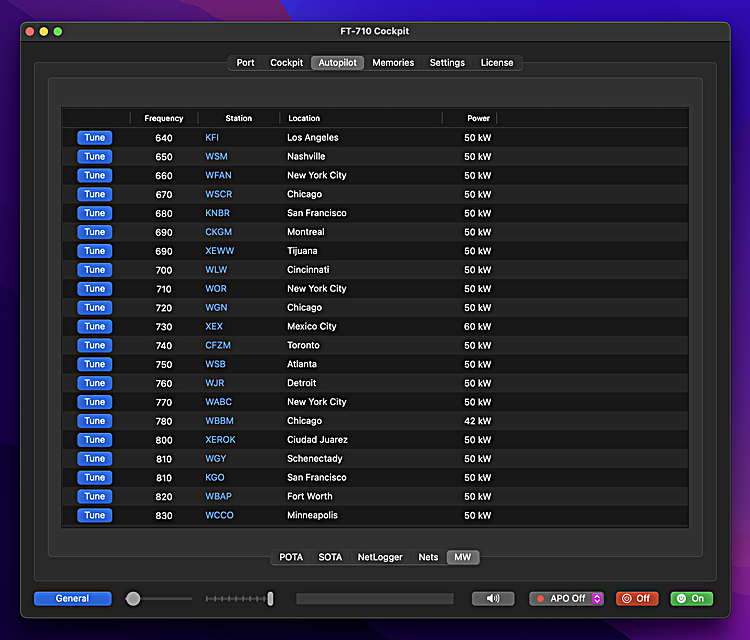Tune to WCCO Minneapolis
This screenshot has width=750, height=640.
pos(95,516)
